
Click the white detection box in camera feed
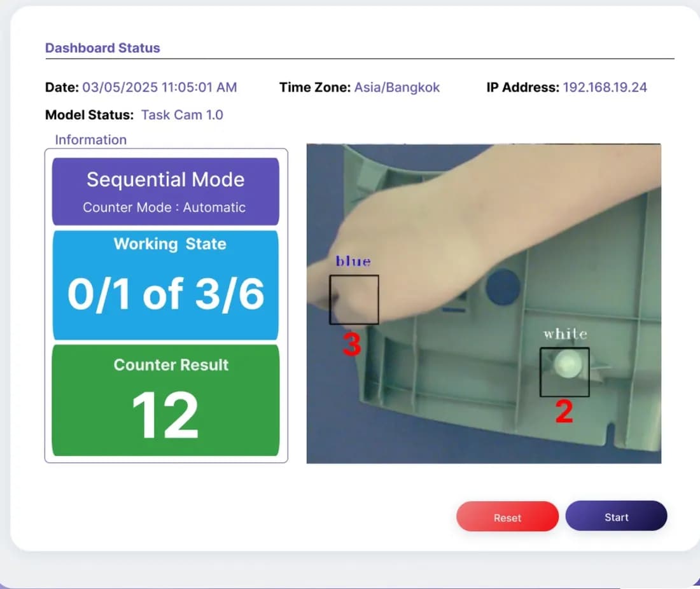click(x=564, y=372)
